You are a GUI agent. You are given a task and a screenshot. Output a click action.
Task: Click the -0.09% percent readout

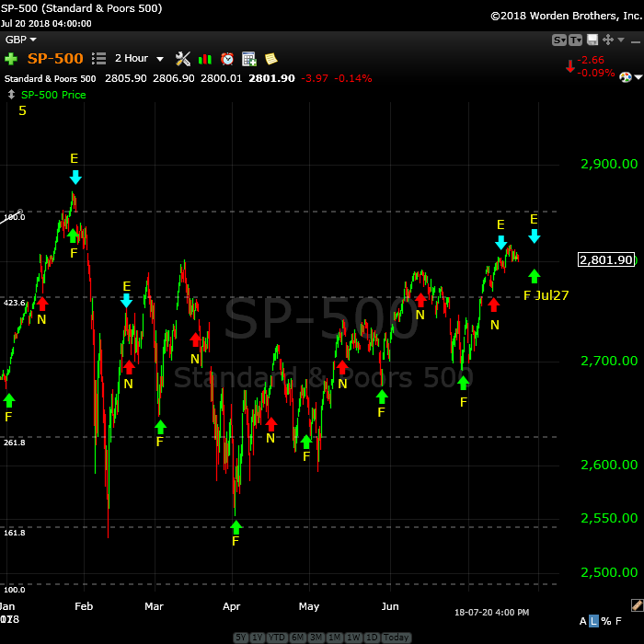click(x=596, y=73)
